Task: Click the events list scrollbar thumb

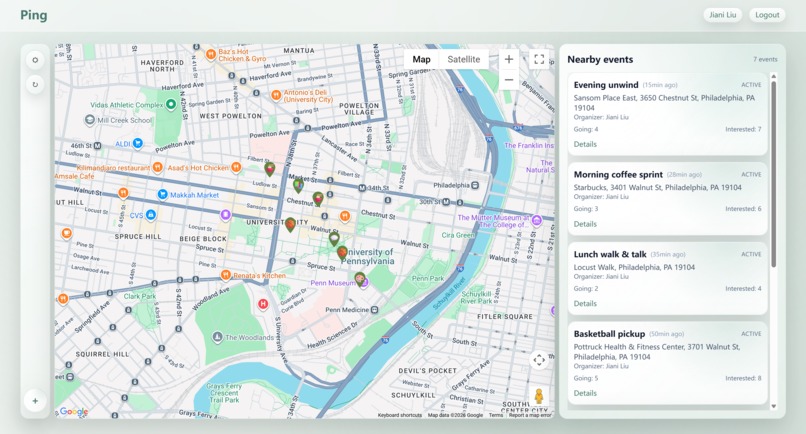Action: pyautogui.click(x=774, y=175)
